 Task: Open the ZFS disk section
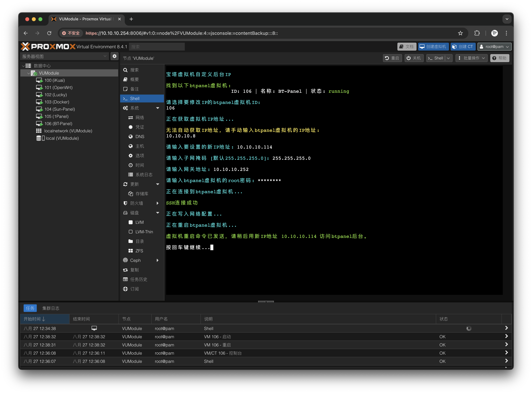139,251
